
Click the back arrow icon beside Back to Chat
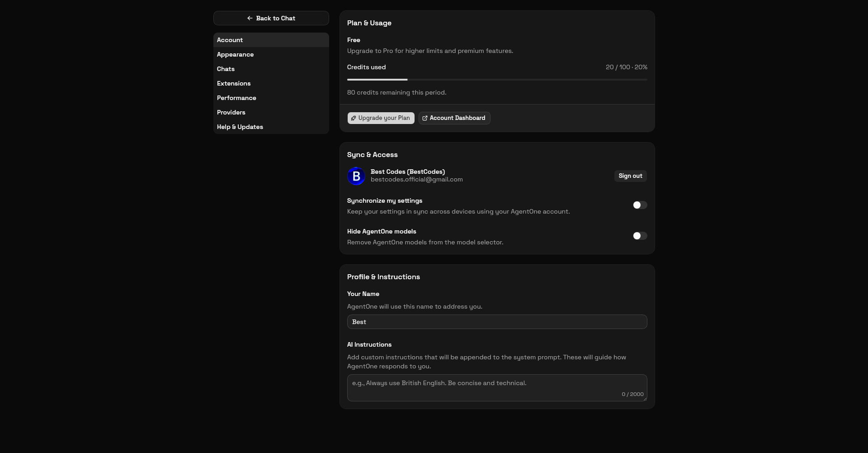tap(250, 18)
